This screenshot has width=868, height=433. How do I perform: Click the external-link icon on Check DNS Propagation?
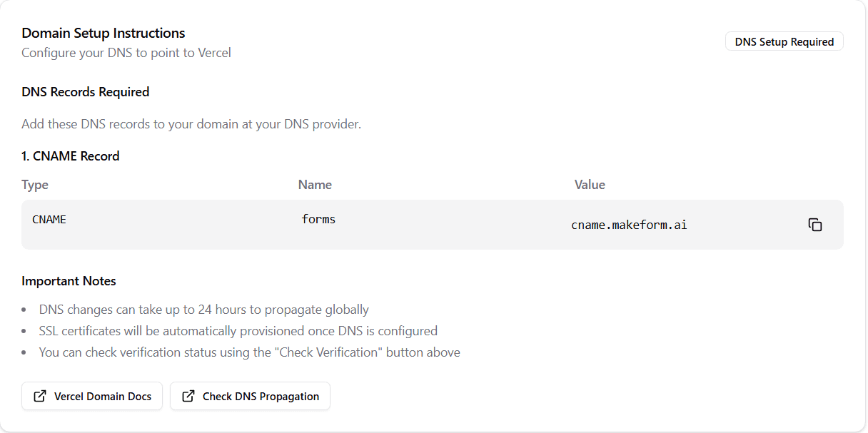(x=188, y=396)
